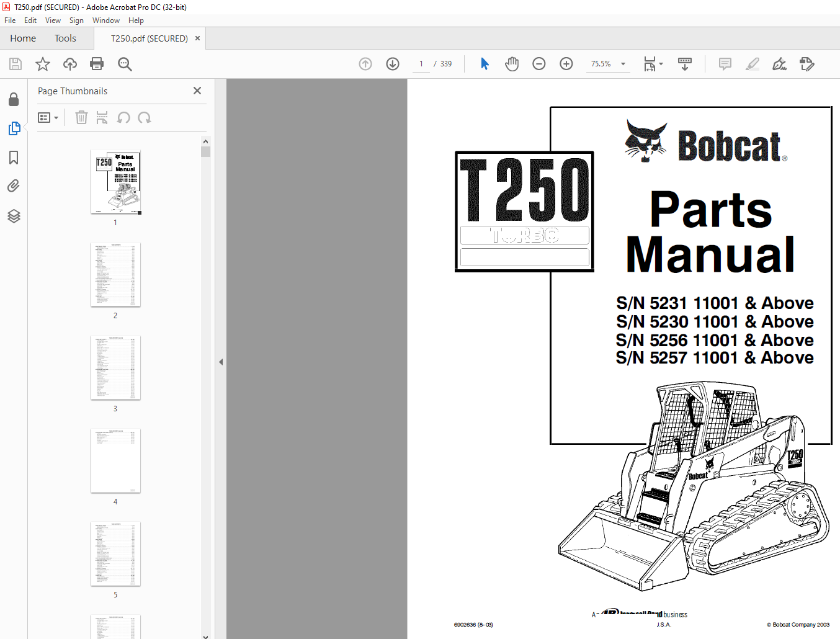Open the Edit menu
Viewport: 840px width, 639px height.
30,20
